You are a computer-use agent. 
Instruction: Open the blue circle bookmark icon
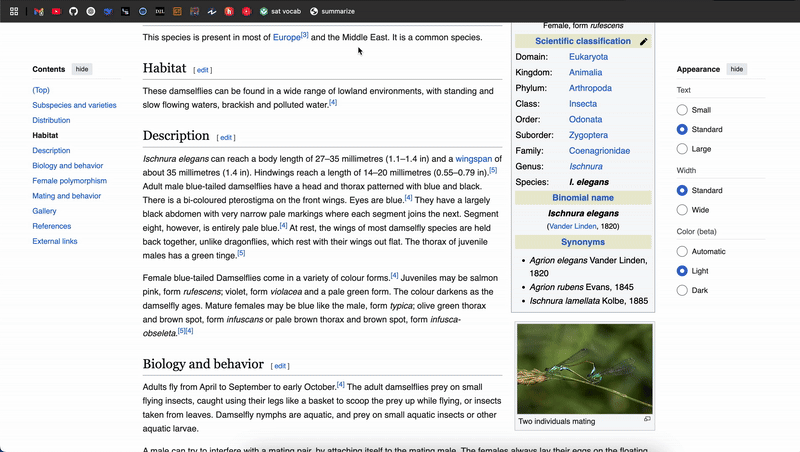click(143, 11)
